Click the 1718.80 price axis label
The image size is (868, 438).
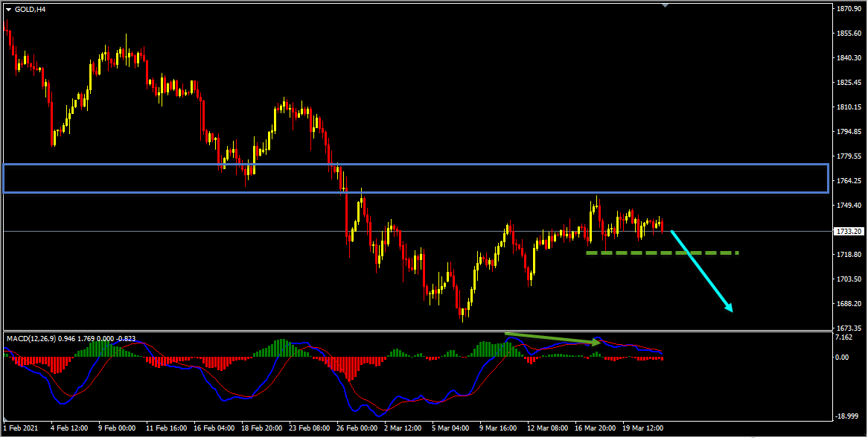pos(849,255)
